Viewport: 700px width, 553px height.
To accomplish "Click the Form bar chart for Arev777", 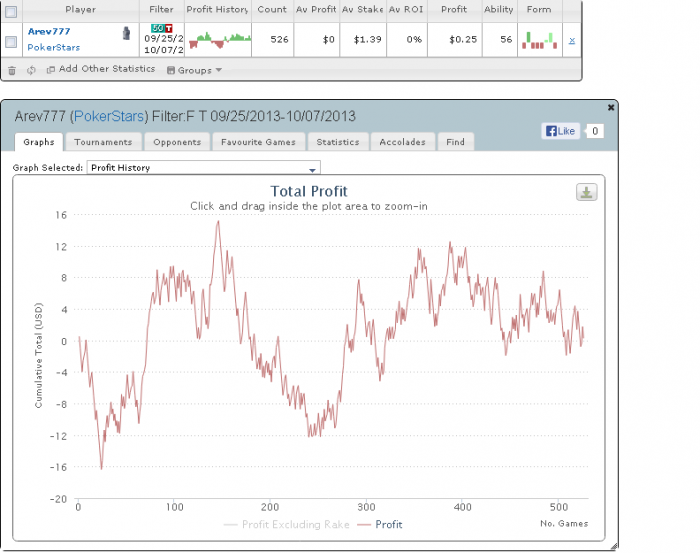I will pos(539,40).
